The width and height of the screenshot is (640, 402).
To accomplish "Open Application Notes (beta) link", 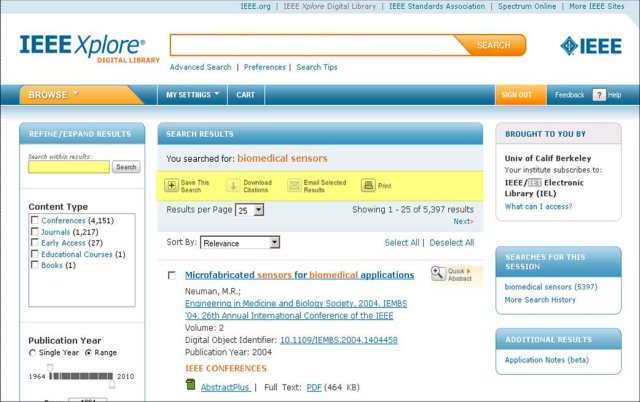I will tap(547, 360).
